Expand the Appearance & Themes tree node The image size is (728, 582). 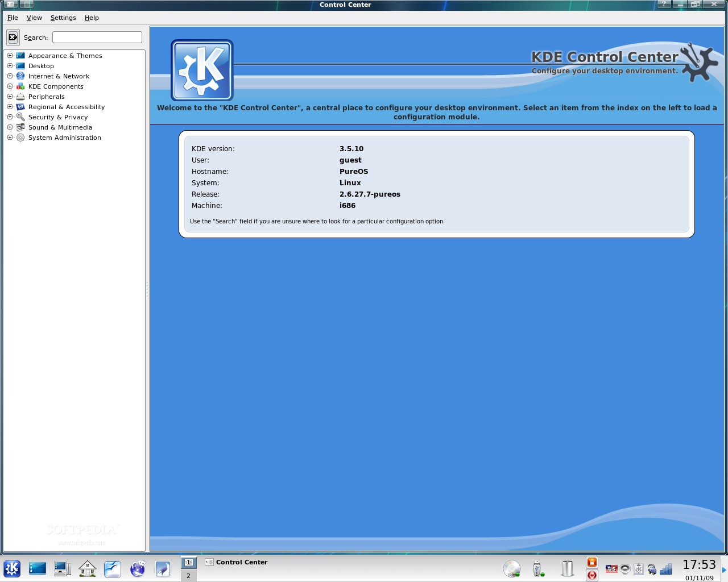tap(10, 56)
